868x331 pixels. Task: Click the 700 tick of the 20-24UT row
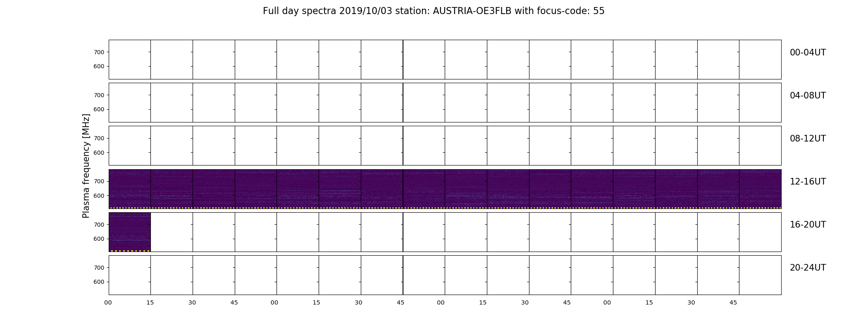coord(99,268)
